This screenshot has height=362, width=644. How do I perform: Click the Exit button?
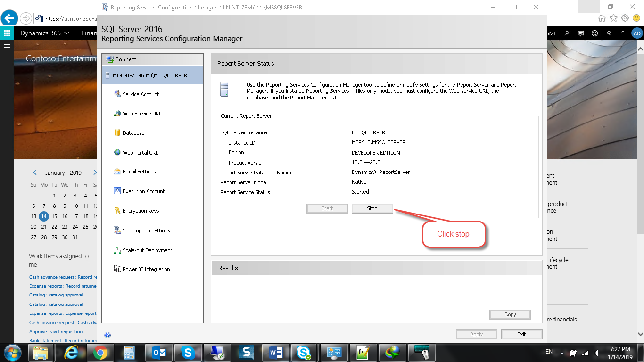pos(521,334)
